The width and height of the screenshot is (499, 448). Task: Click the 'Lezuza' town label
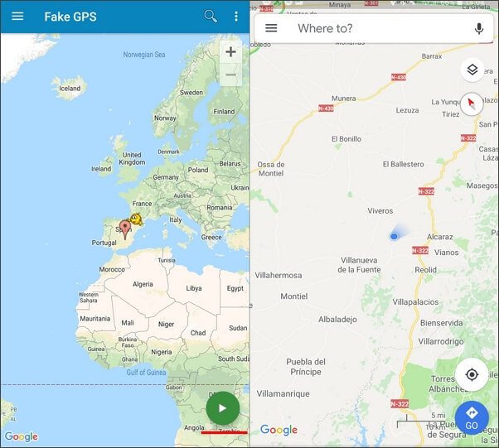coord(407,110)
